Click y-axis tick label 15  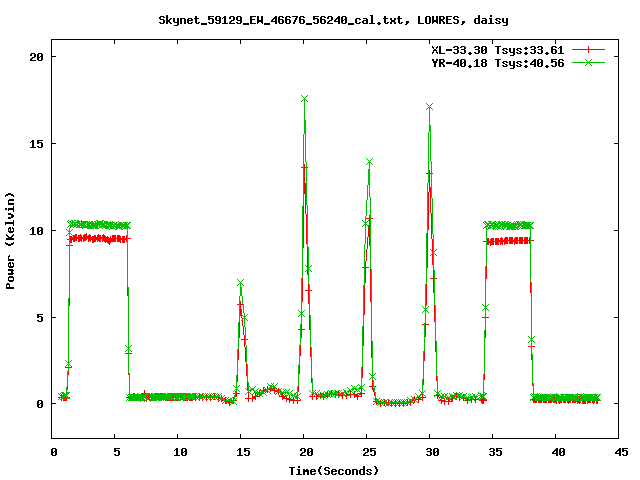pyautogui.click(x=36, y=144)
